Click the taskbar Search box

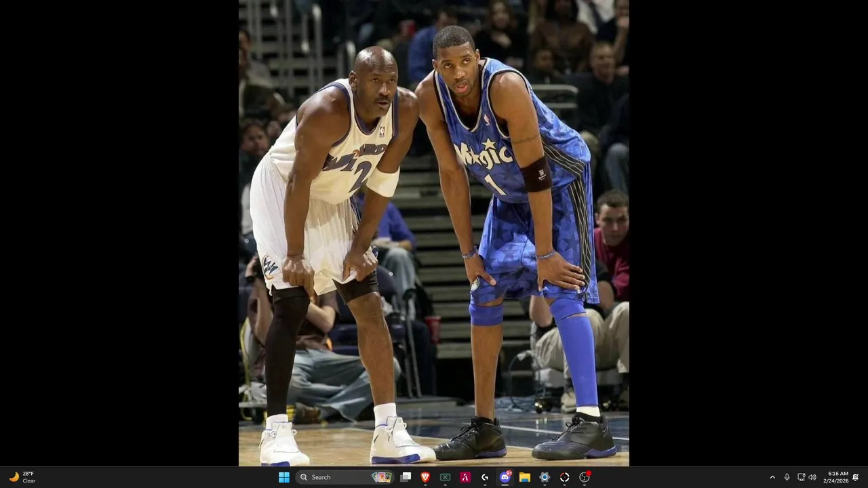coord(345,477)
